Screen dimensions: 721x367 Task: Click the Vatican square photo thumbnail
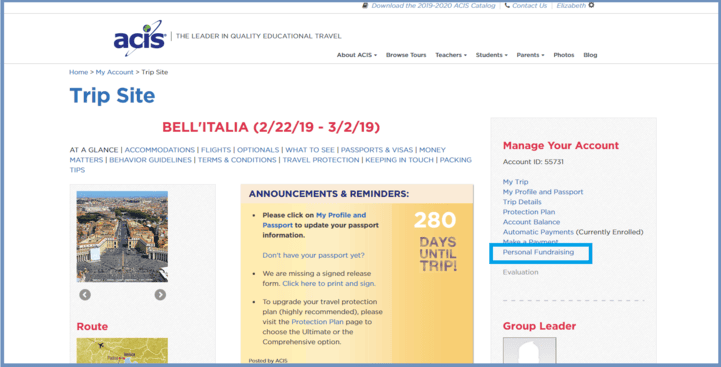pyautogui.click(x=122, y=236)
